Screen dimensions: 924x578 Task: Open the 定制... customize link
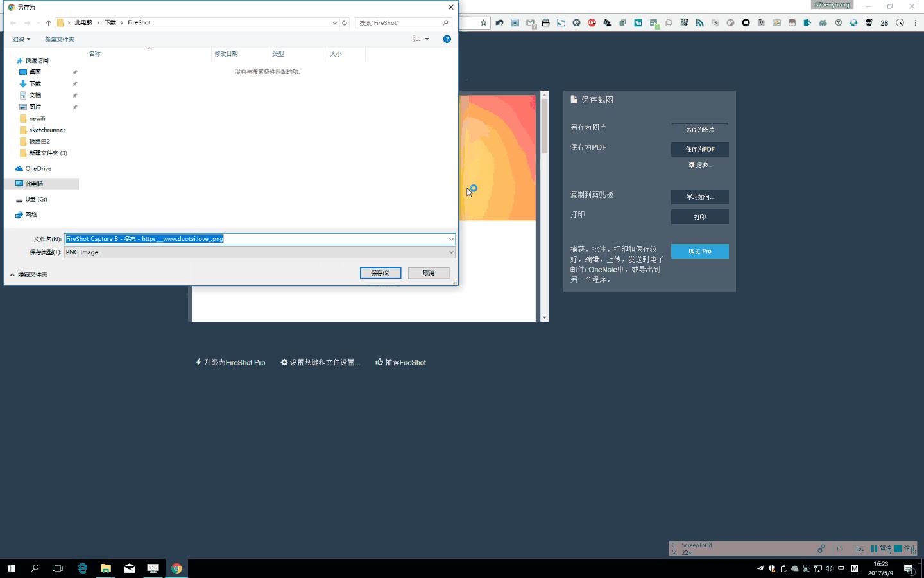pyautogui.click(x=700, y=165)
